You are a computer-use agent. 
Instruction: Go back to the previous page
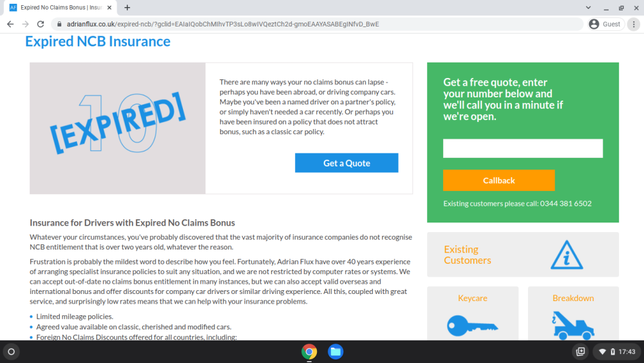point(10,25)
